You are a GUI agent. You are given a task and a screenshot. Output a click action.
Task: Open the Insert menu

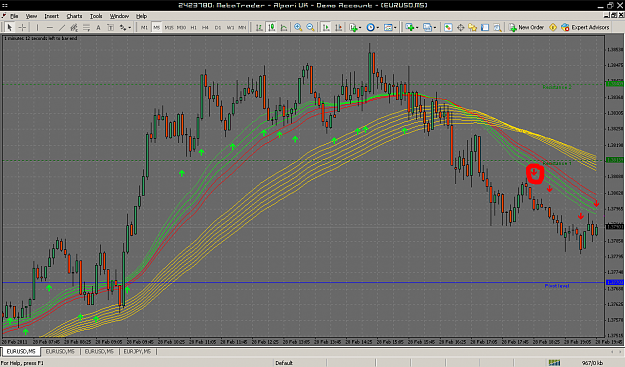51,16
